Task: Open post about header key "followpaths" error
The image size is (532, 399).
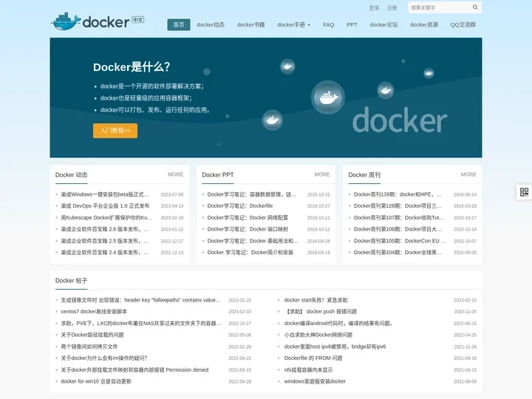Action: click(x=141, y=300)
